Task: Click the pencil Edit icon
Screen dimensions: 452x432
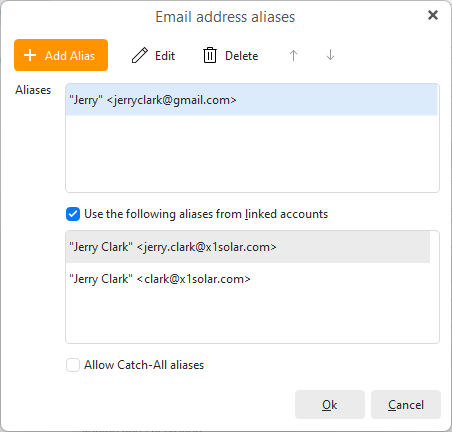Action: pos(140,55)
